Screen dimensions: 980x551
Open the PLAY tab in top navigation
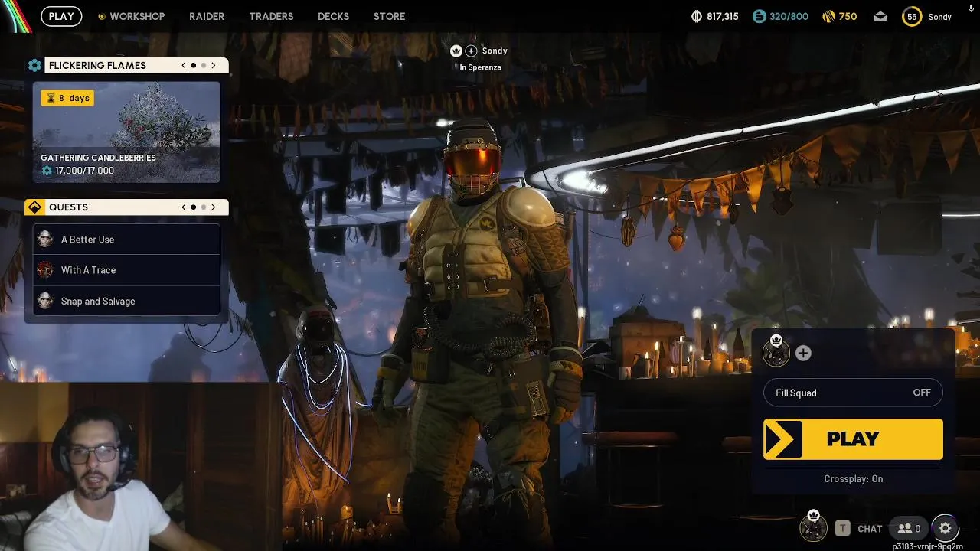61,16
